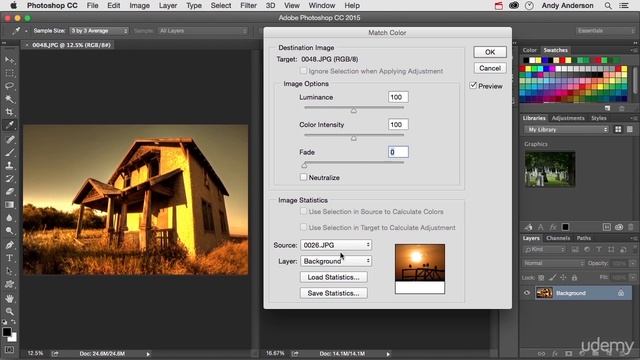Select the Path Selection tool
This screenshot has height=360, width=640.
click(x=9, y=271)
